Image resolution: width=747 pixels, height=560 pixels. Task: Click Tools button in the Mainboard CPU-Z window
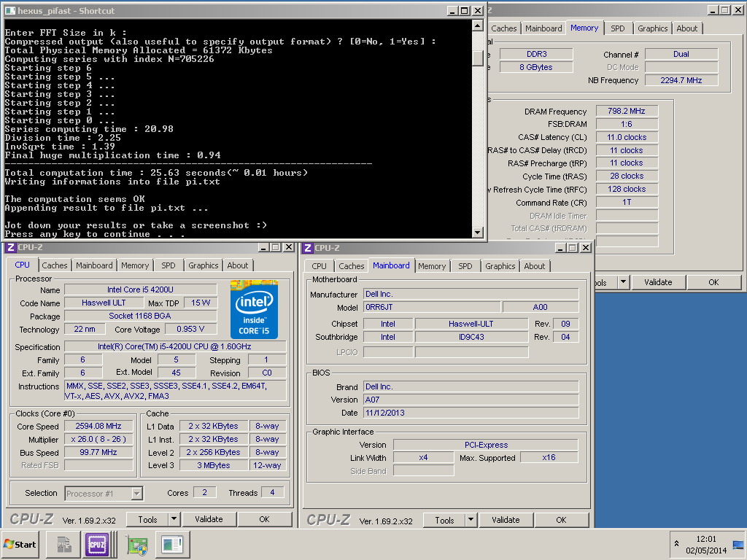pyautogui.click(x=444, y=521)
